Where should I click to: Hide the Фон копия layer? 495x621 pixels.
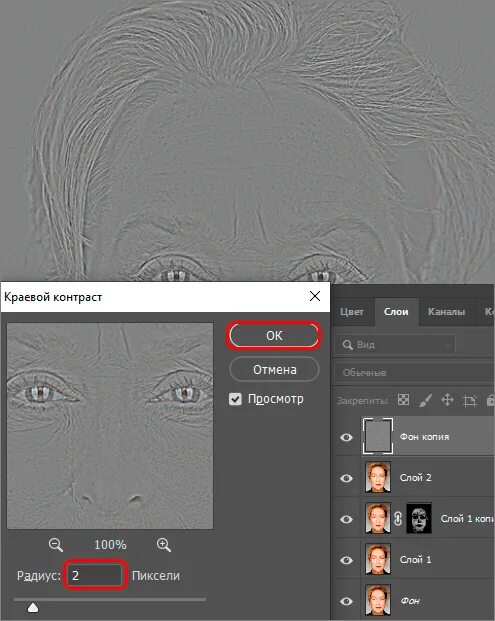[x=346, y=437]
